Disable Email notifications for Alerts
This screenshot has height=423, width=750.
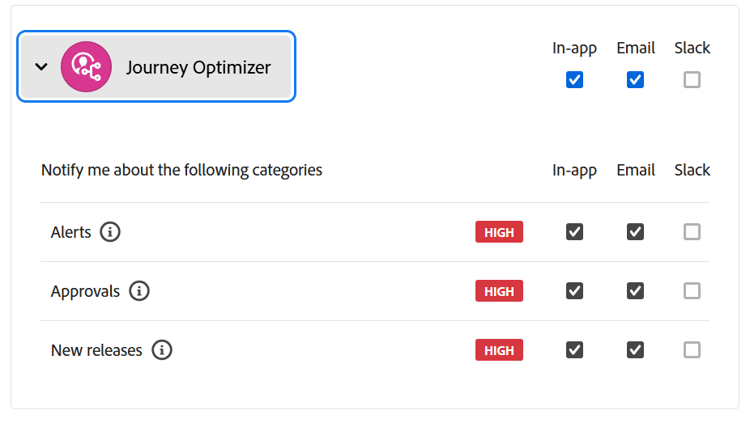click(x=635, y=232)
